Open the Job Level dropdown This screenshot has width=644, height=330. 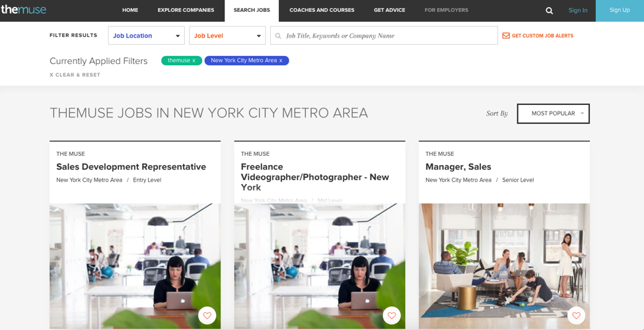227,36
